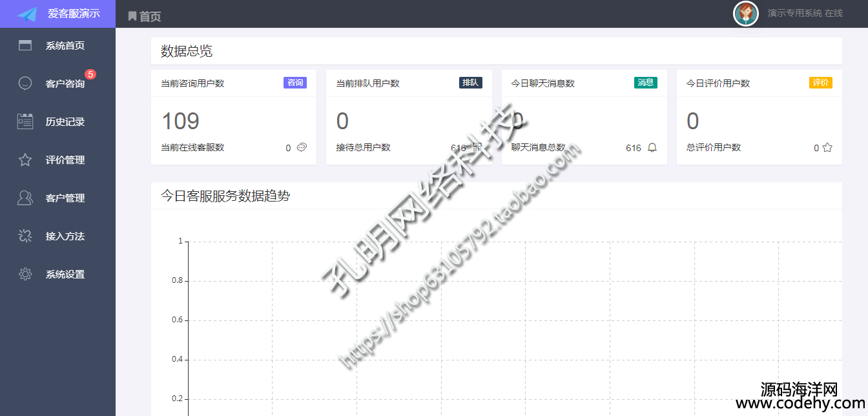The image size is (868, 416).
Task: Click the green 消息 tag
Action: pyautogui.click(x=646, y=83)
